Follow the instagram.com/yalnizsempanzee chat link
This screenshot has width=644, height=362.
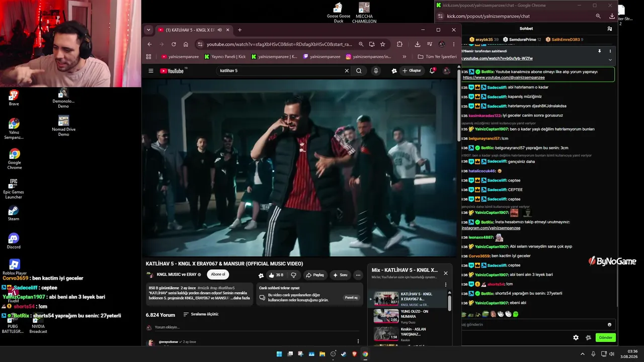pyautogui.click(x=491, y=228)
